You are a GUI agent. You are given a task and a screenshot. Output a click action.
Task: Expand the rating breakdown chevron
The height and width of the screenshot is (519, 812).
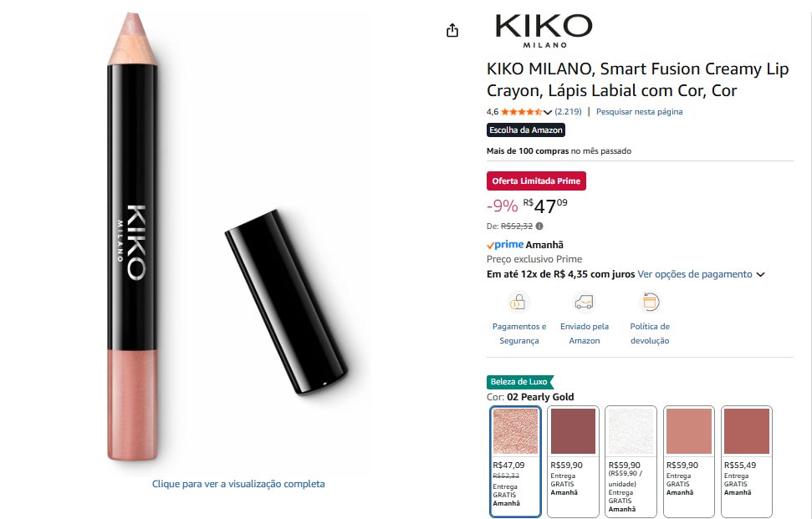pyautogui.click(x=548, y=112)
